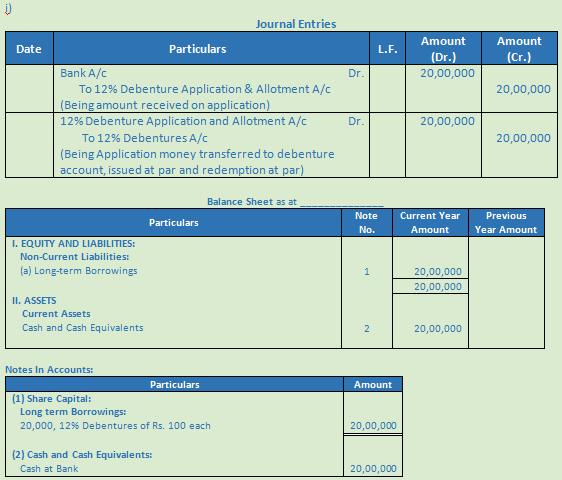
Task: Click the Amount (Dr.) column header
Action: coord(443,49)
